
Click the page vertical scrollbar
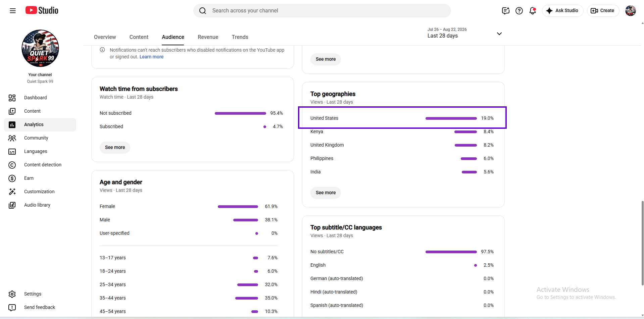[x=642, y=243]
